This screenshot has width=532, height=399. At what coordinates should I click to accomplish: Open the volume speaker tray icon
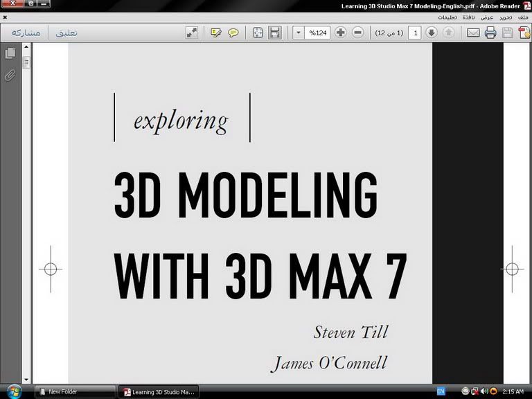coord(484,391)
